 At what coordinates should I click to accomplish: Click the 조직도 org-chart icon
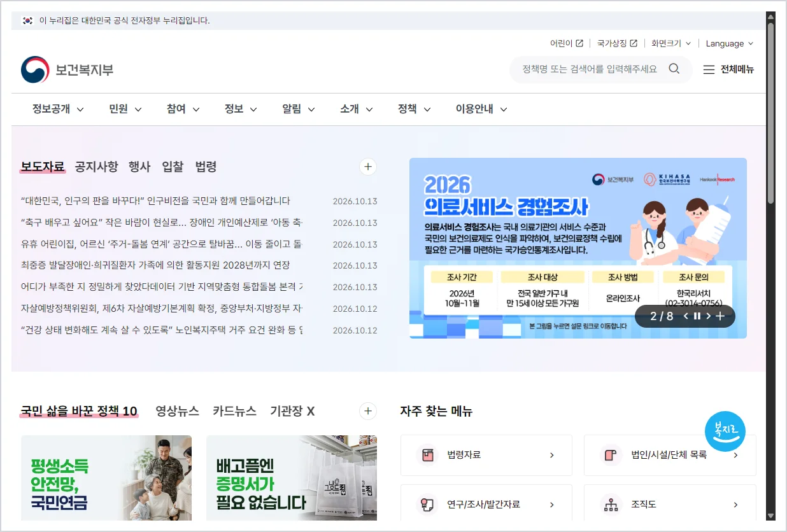coord(611,505)
